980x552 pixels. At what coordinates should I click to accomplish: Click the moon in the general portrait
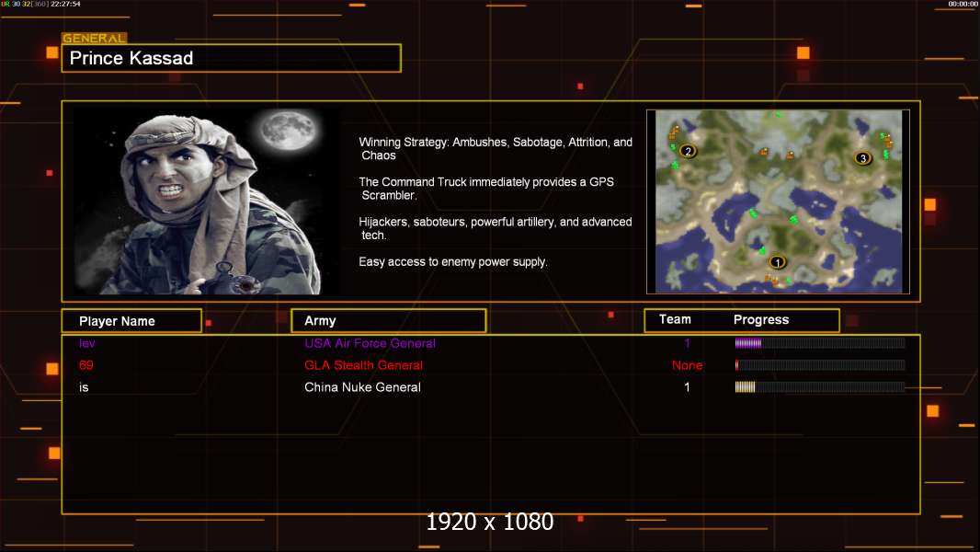(x=289, y=130)
